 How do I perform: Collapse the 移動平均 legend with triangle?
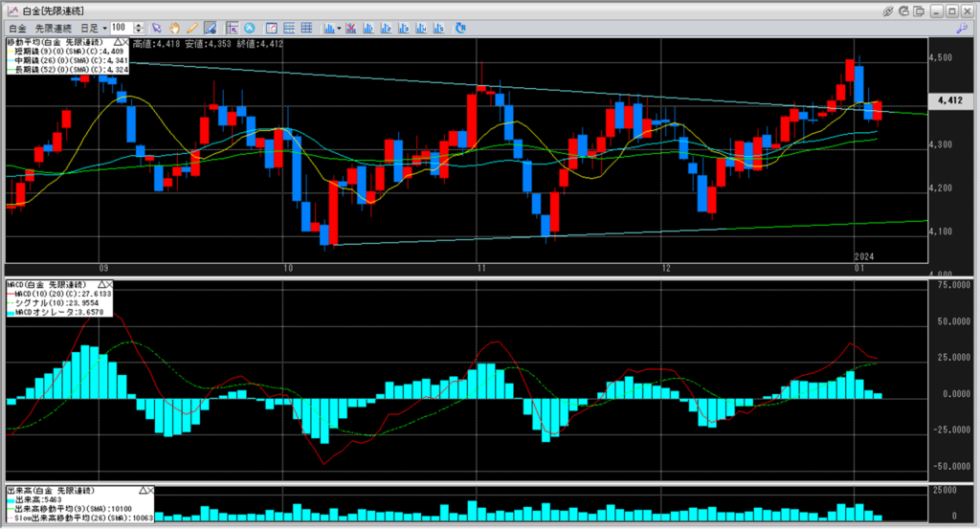(117, 42)
